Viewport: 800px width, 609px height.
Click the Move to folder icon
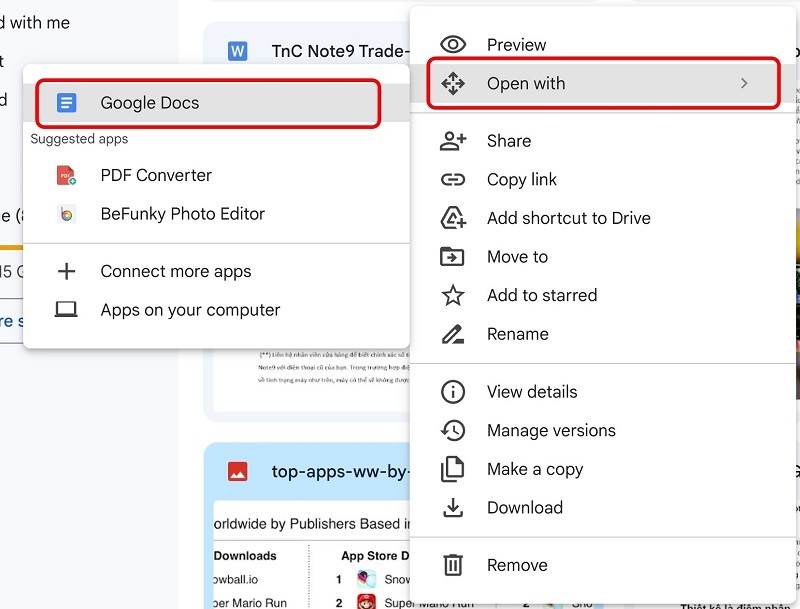(453, 257)
